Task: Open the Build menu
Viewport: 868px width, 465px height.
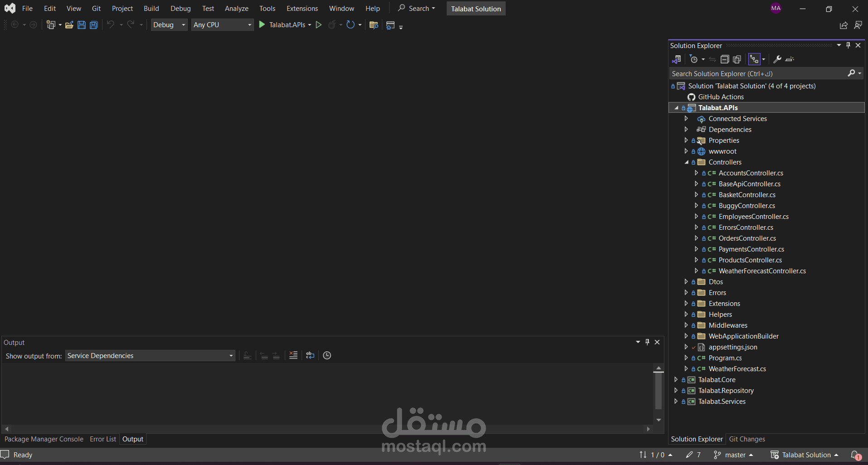Action: pos(151,9)
